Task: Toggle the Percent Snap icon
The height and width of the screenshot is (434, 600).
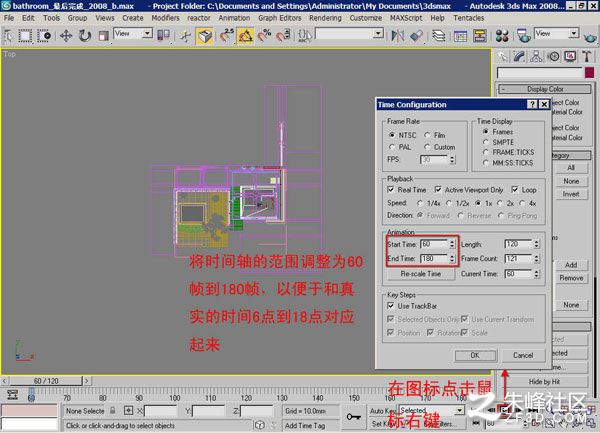Action: [264, 36]
